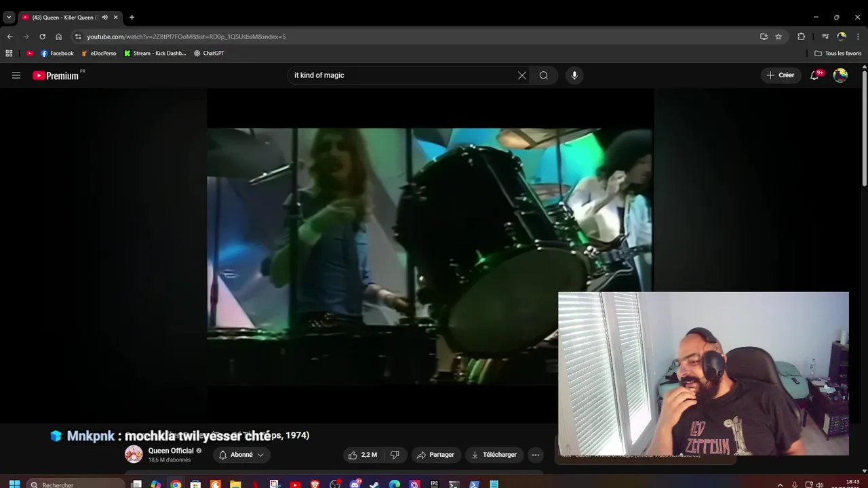Go back with the browser back arrow

click(9, 37)
